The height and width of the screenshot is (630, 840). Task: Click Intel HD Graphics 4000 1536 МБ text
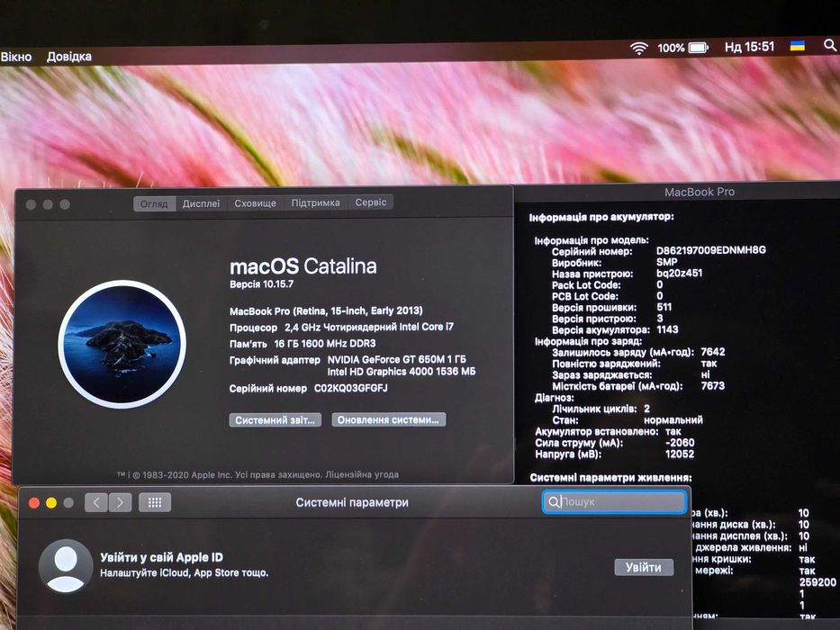402,371
